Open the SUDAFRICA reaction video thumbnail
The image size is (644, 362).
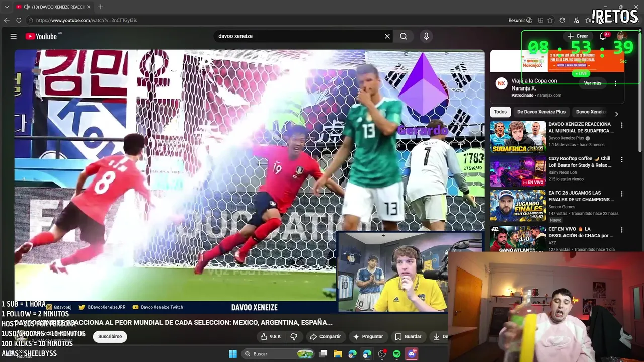[518, 136]
